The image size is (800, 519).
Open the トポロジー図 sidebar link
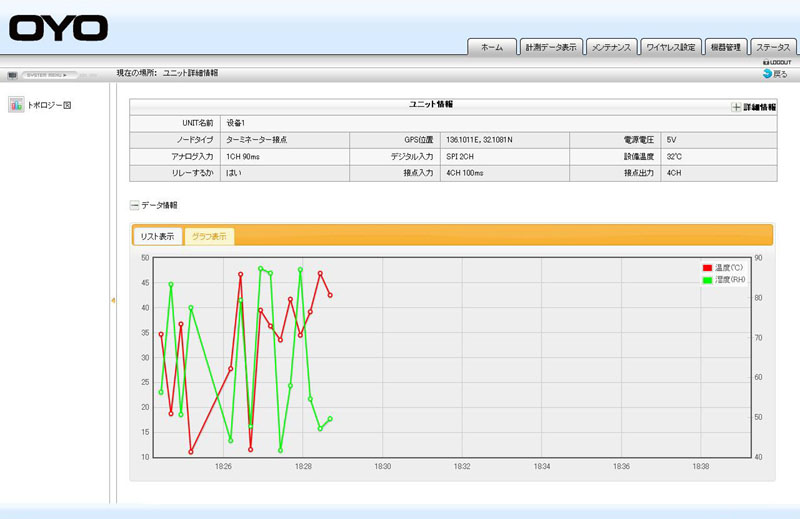[49, 105]
